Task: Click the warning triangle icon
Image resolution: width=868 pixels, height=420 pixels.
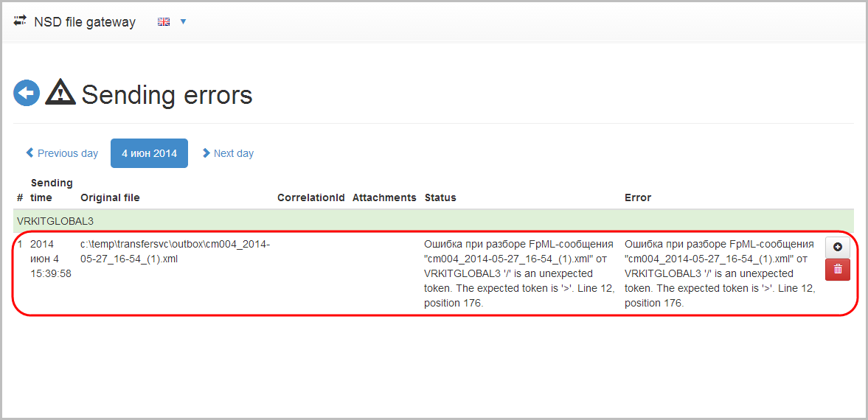Action: pos(60,92)
